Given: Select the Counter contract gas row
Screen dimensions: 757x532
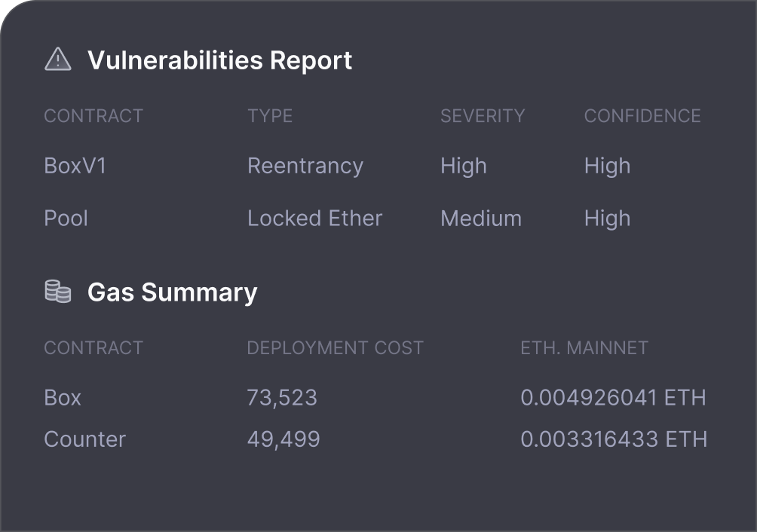Looking at the screenshot, I should pyautogui.click(x=85, y=439).
